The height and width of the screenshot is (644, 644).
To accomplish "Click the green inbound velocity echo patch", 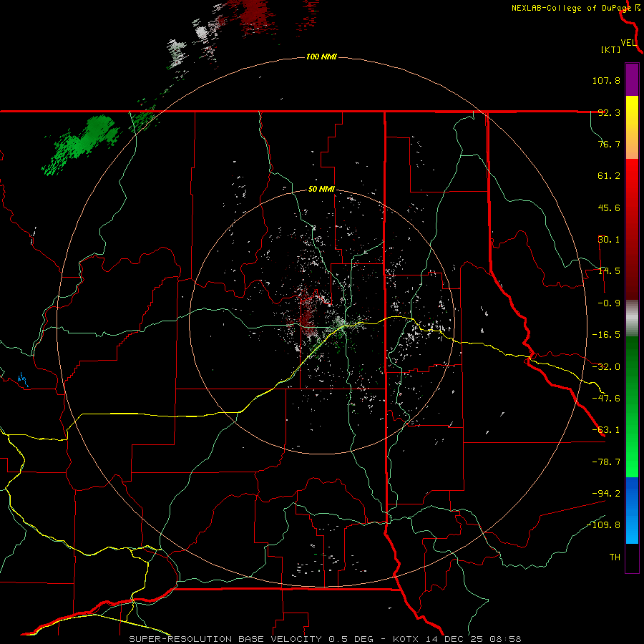I will 82,143.
